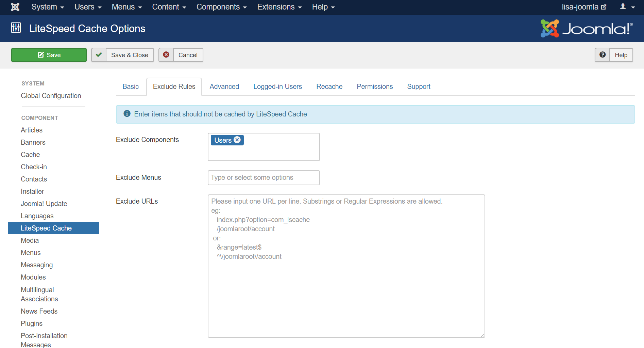This screenshot has height=348, width=644.
Task: Open Global Configuration in the sidebar
Action: (51, 96)
